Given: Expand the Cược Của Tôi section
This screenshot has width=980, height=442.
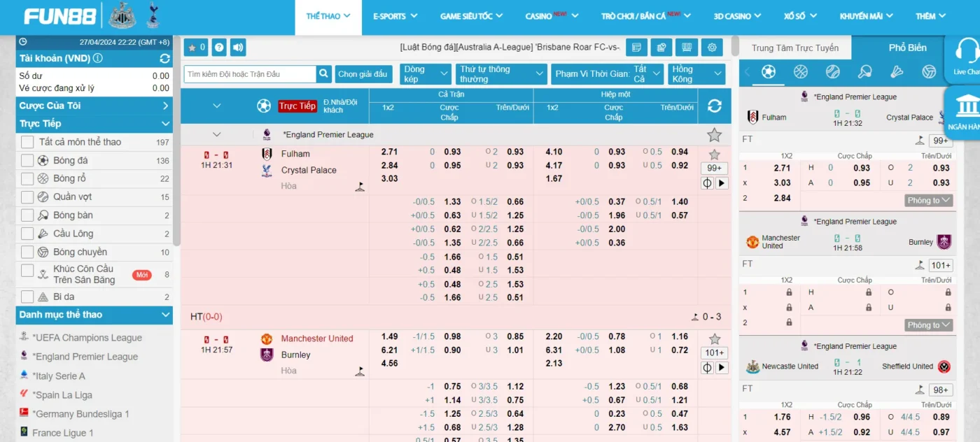Looking at the screenshot, I should click(x=94, y=106).
